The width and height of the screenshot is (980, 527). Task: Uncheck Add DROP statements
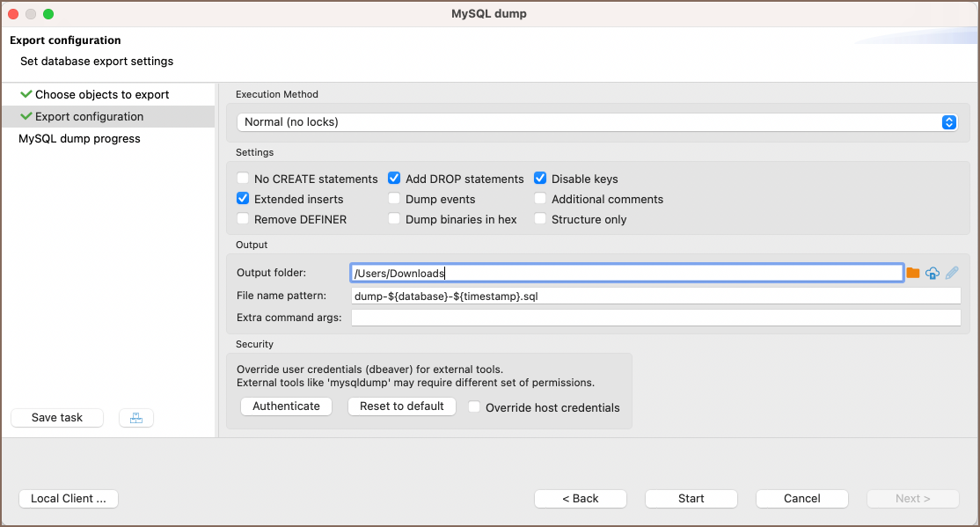395,179
